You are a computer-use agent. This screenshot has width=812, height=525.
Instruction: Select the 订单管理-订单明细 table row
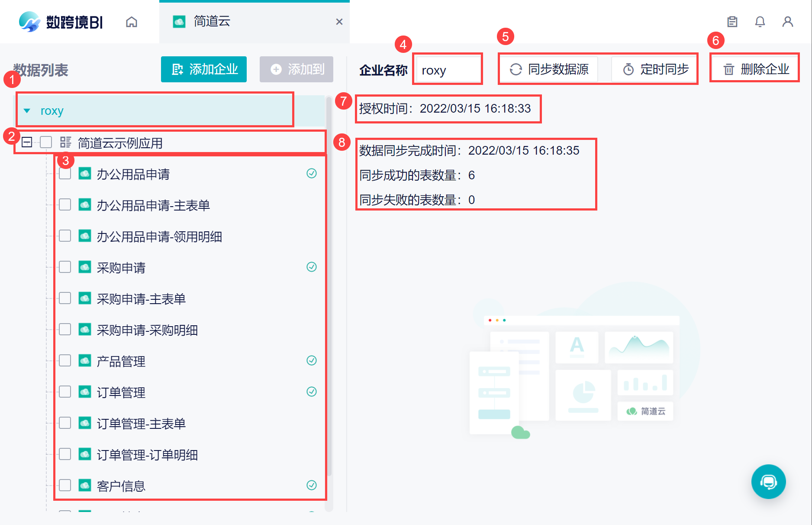pos(190,454)
